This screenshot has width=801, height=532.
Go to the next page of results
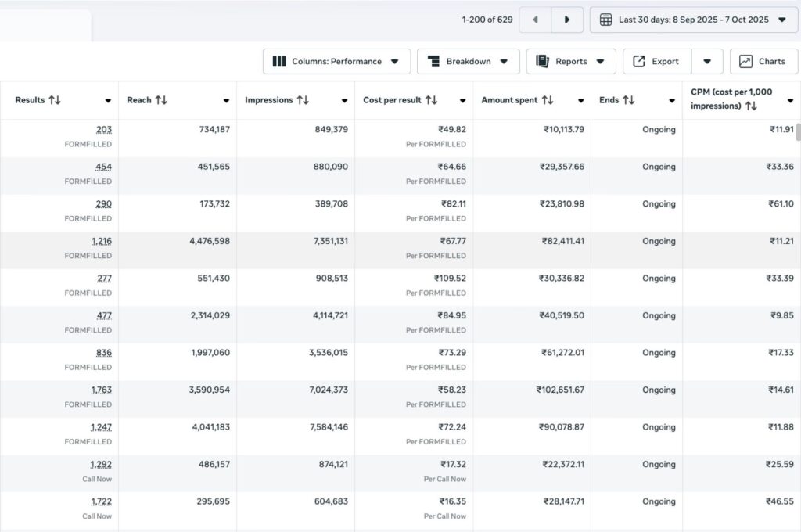(567, 20)
